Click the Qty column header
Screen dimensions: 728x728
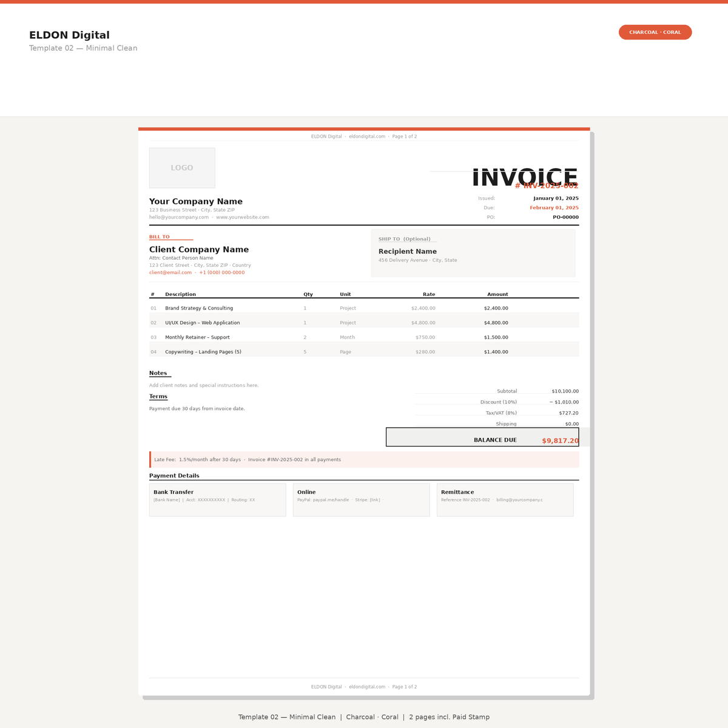[x=308, y=294]
